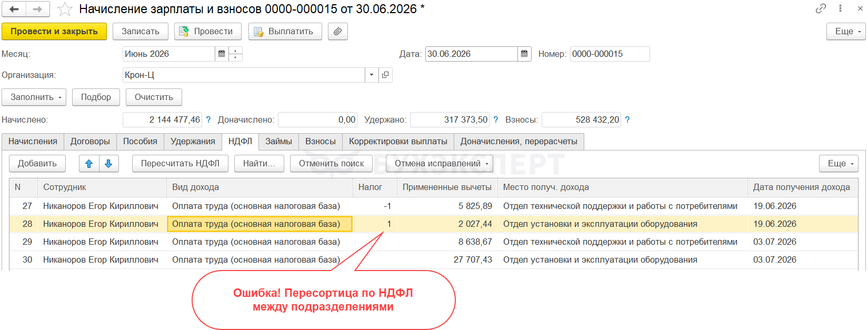Select the НДФЛ tab
Image resolution: width=868 pixels, height=330 pixels.
click(x=240, y=142)
